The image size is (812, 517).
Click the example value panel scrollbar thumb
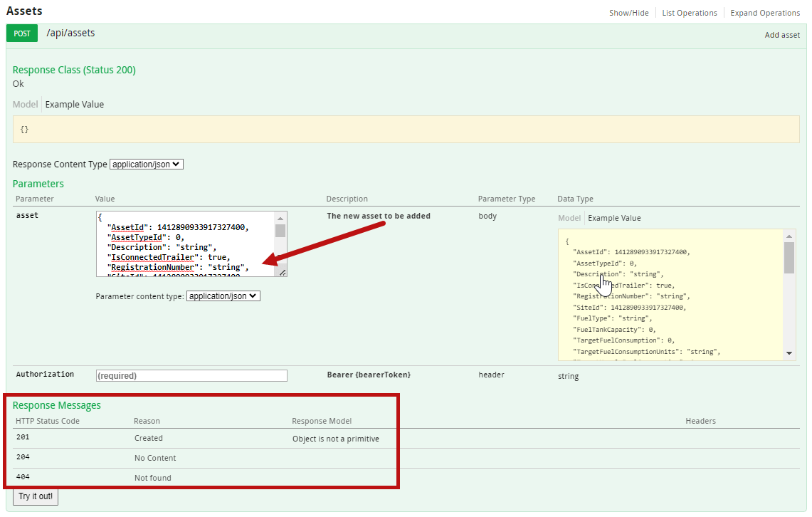coord(789,258)
